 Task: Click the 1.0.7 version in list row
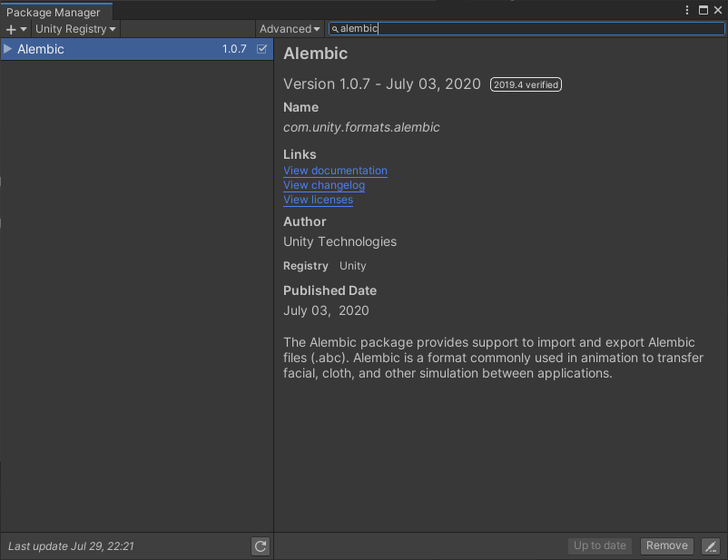tap(234, 49)
